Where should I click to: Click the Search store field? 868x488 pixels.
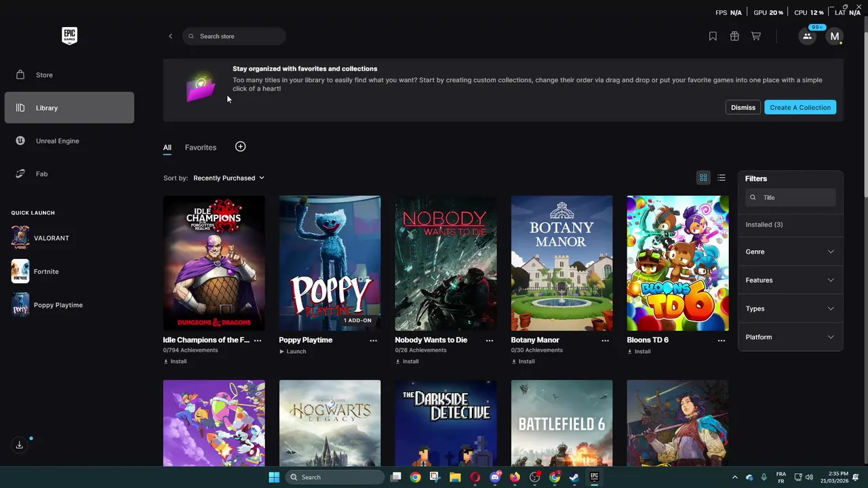[x=234, y=36]
